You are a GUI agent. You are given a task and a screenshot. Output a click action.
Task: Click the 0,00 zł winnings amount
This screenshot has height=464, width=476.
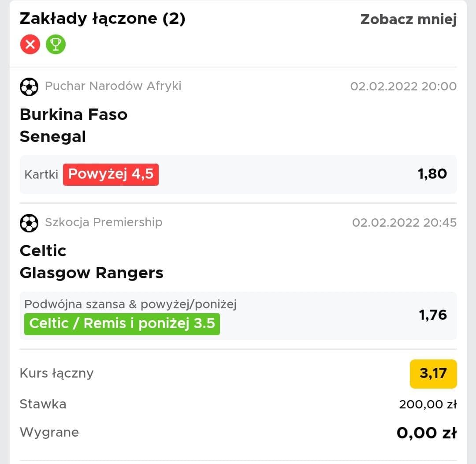click(426, 433)
